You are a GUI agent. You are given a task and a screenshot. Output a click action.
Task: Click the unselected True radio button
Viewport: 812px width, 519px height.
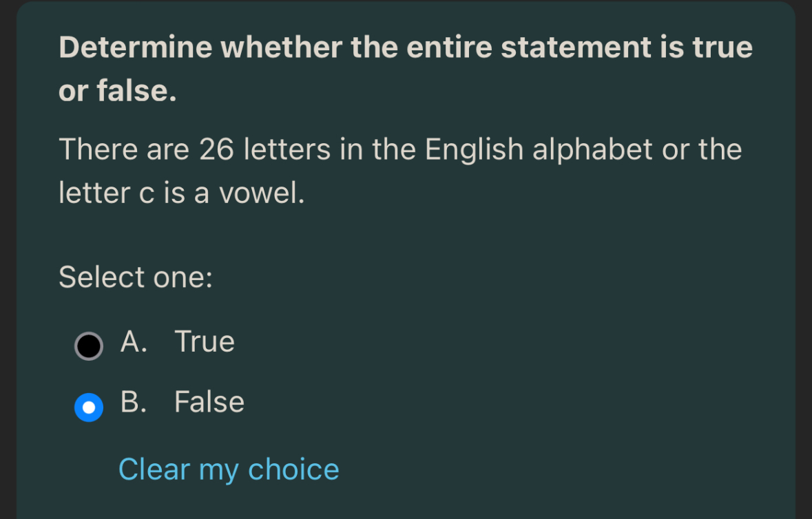point(88,346)
